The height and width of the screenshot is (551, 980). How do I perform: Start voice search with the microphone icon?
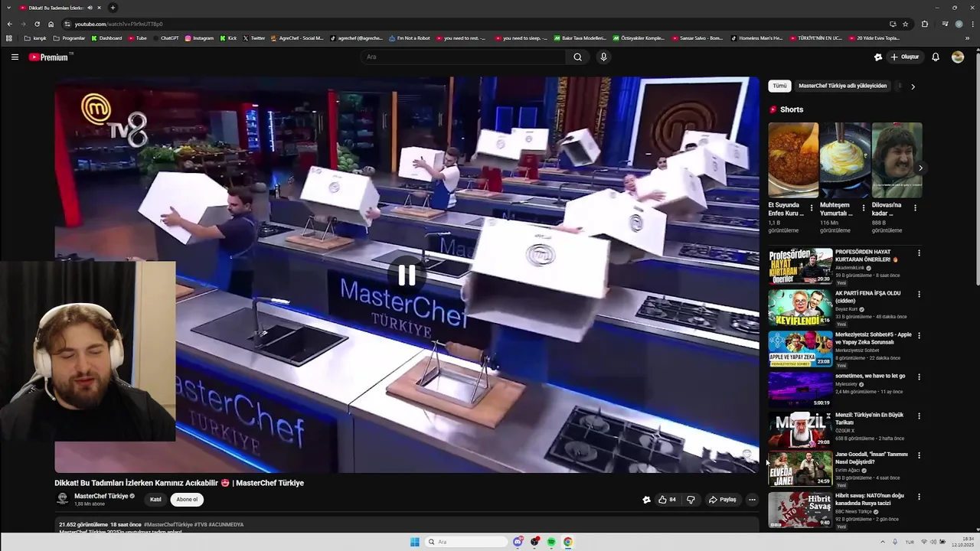(603, 57)
